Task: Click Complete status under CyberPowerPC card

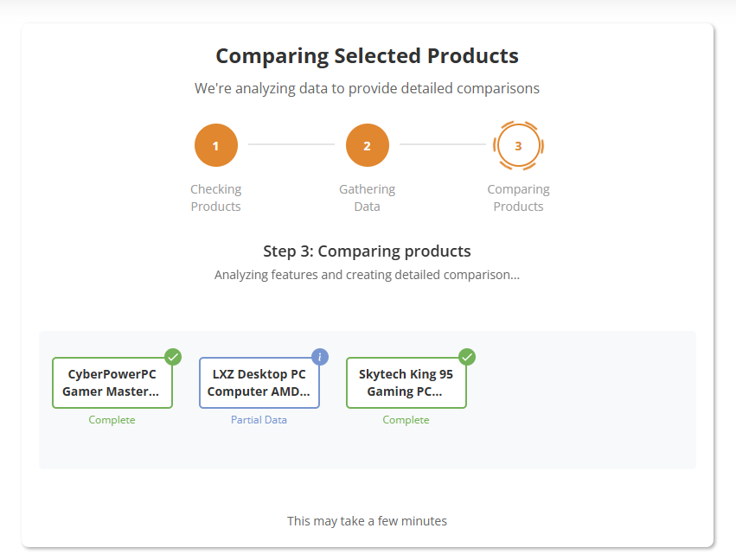Action: pos(112,420)
